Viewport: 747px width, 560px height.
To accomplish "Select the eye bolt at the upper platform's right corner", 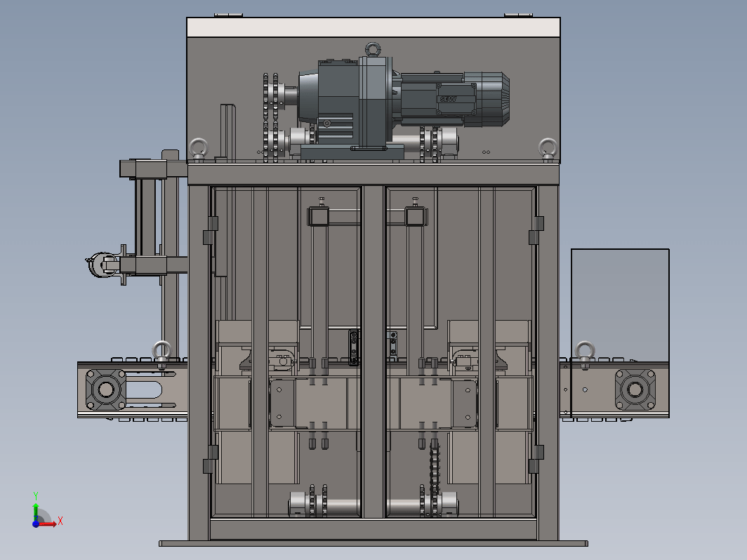I will click(x=548, y=149).
